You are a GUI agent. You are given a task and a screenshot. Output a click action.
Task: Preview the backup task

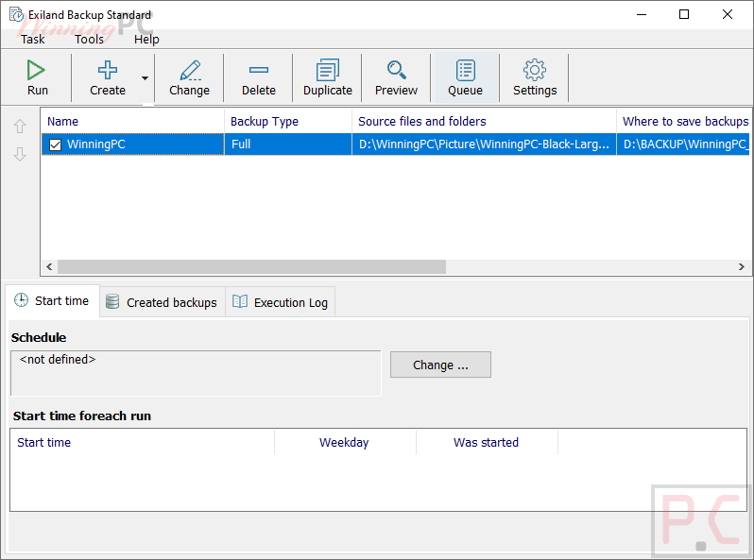click(x=396, y=77)
